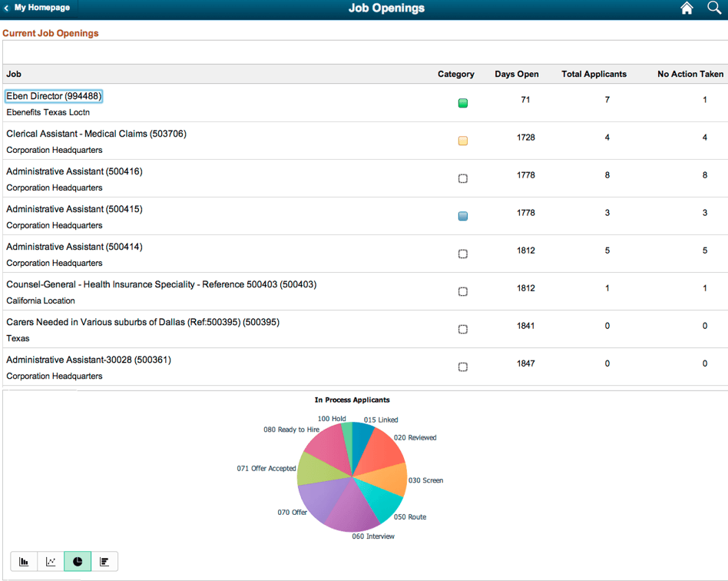
Task: Switch to bar chart view
Action: (23, 561)
